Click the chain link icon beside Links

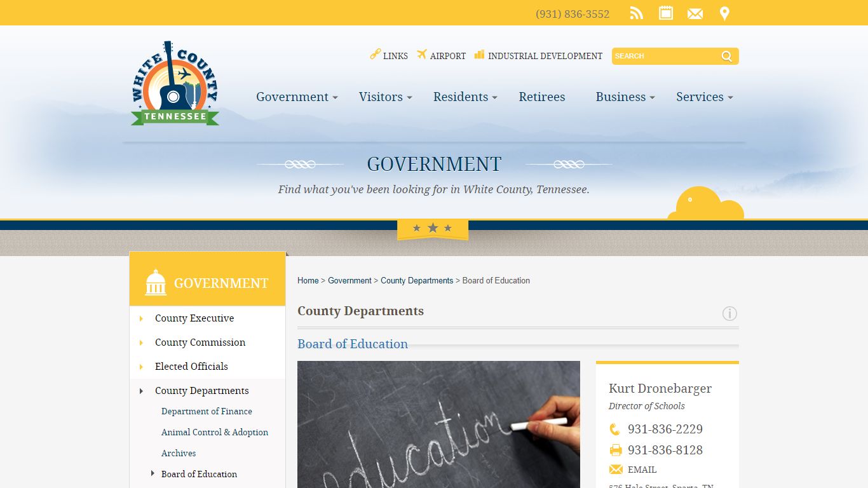pos(375,55)
